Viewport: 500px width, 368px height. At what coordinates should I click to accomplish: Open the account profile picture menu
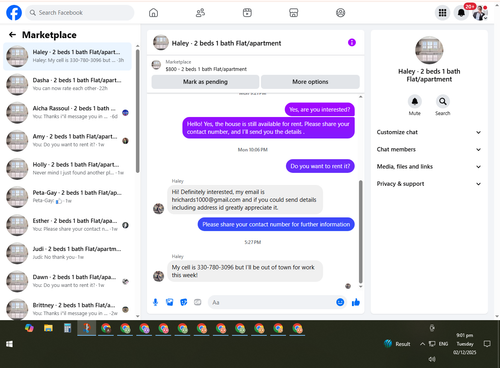(x=480, y=13)
